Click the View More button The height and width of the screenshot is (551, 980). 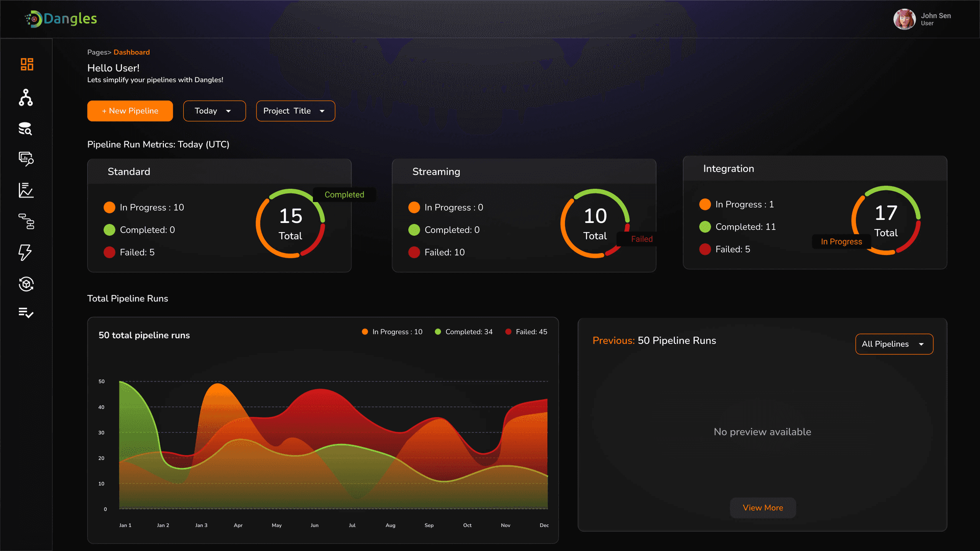pyautogui.click(x=763, y=508)
